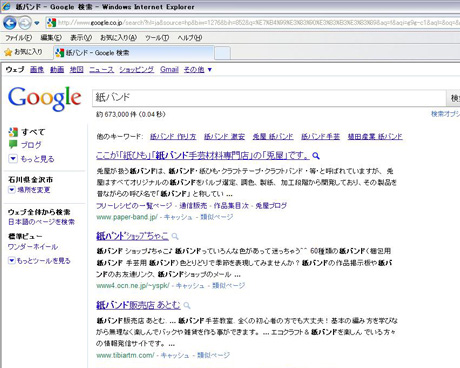This screenshot has width=460, height=368.
Task: Click the browser Back arrow button
Action: click(x=10, y=23)
